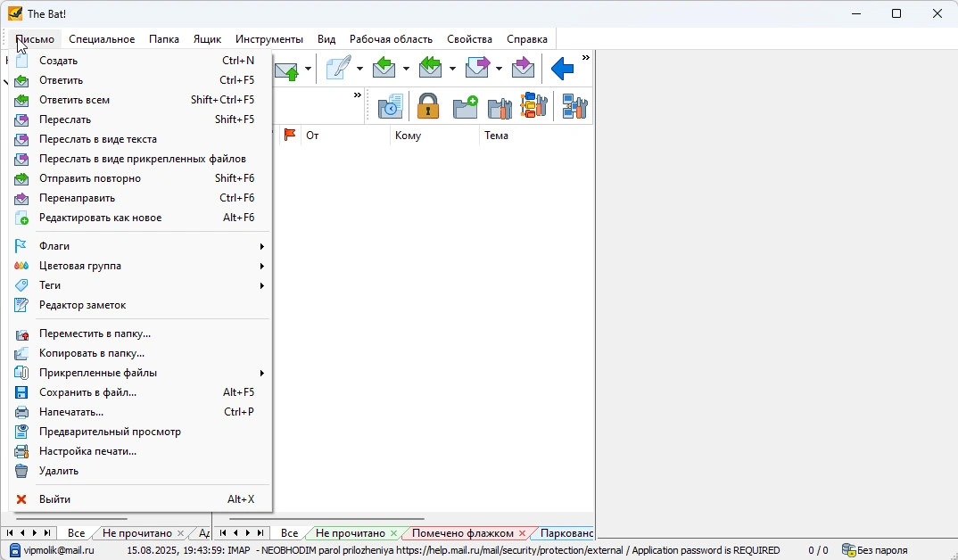Viewport: 958px width, 560px height.
Task: Open the Папка menu
Action: tap(164, 39)
